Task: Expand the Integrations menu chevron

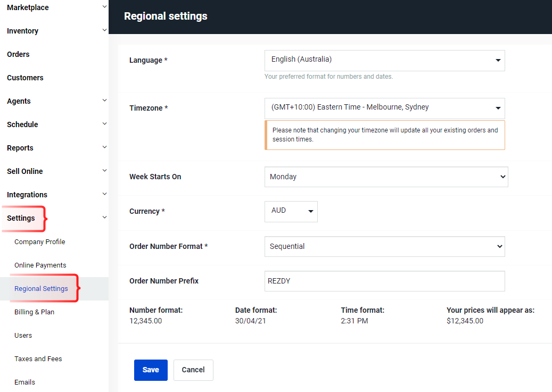Action: [104, 194]
